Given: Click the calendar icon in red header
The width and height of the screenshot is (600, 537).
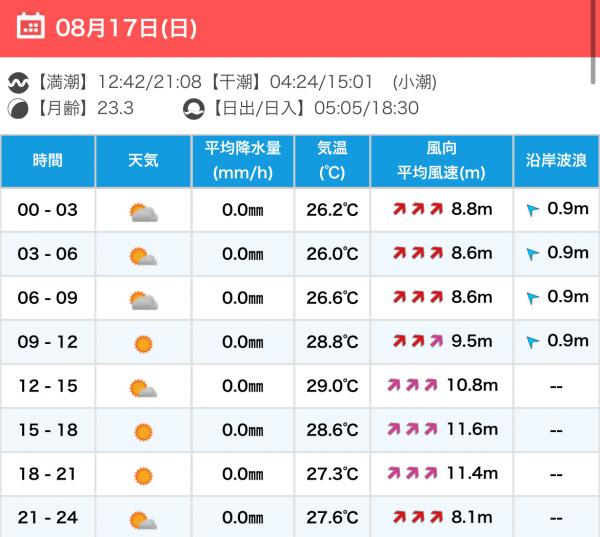Looking at the screenshot, I should (x=31, y=27).
